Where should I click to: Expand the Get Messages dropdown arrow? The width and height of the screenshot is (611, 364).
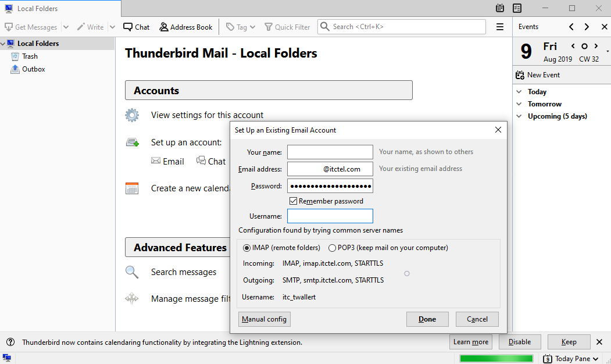coord(66,27)
